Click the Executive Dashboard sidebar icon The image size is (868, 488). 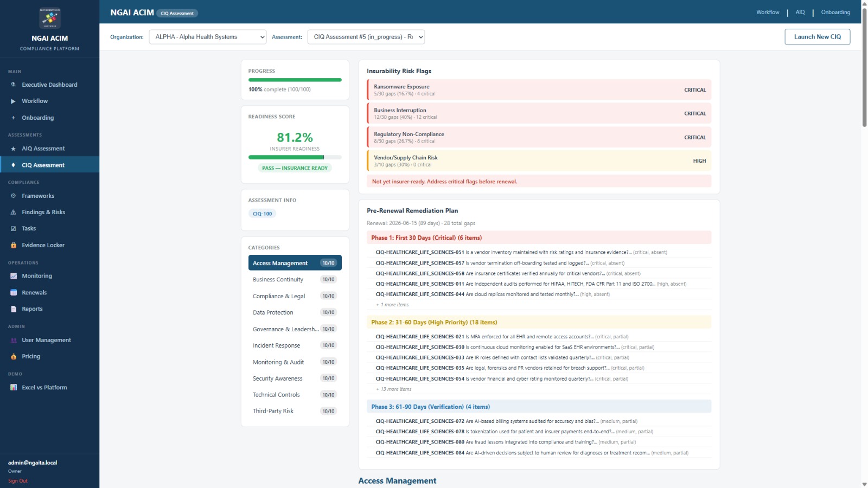[14, 85]
